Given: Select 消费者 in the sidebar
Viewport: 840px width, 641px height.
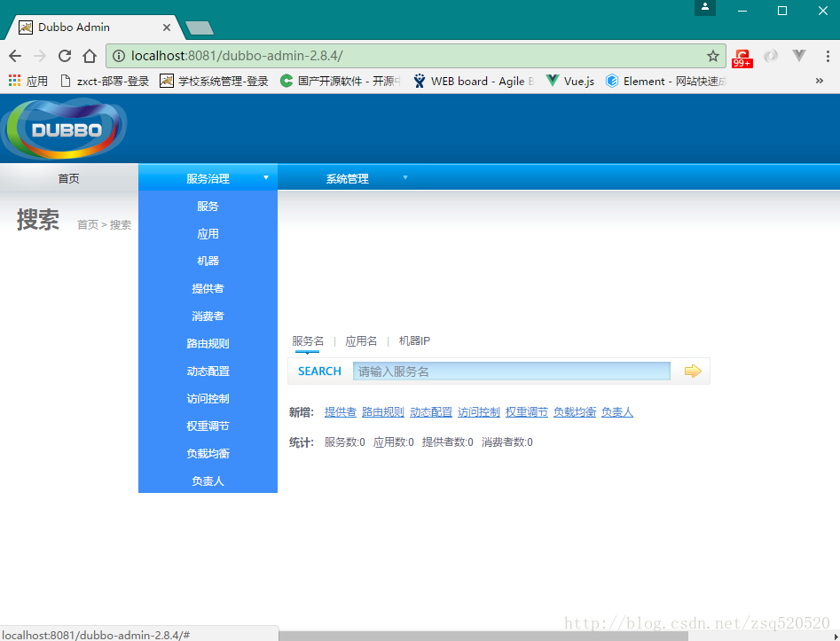Looking at the screenshot, I should [208, 316].
